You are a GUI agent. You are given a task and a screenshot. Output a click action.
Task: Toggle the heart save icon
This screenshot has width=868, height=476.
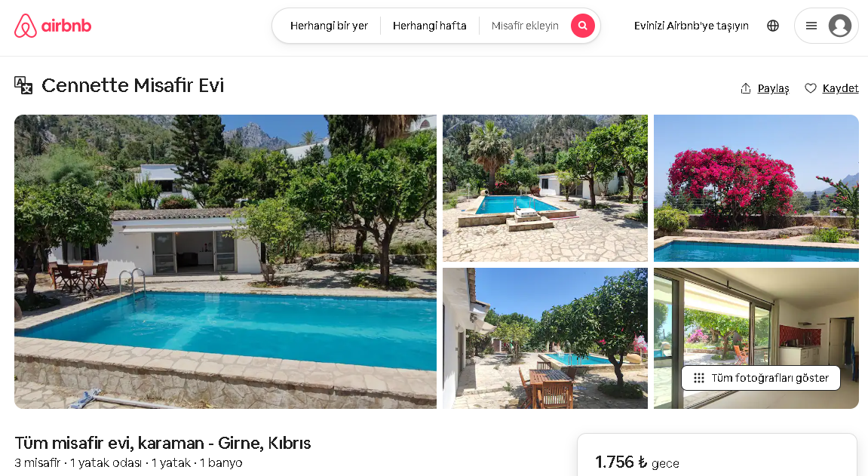coord(811,88)
